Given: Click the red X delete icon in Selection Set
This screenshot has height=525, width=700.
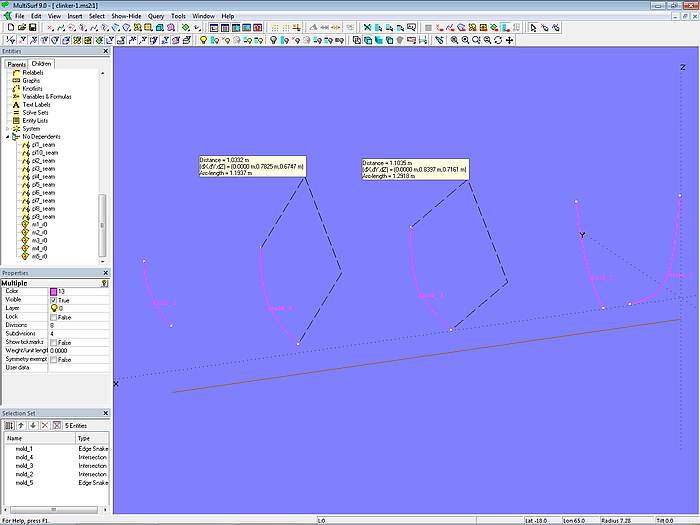Looking at the screenshot, I should click(x=44, y=425).
